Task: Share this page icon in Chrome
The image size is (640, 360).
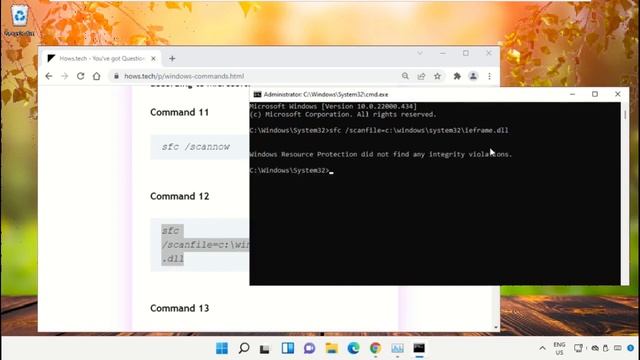Action: [421, 76]
